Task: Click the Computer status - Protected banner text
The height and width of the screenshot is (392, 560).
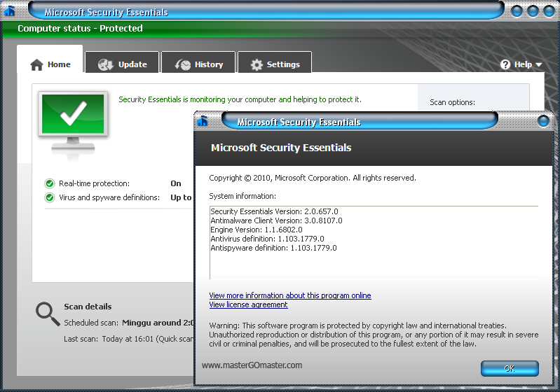Action: tap(80, 28)
